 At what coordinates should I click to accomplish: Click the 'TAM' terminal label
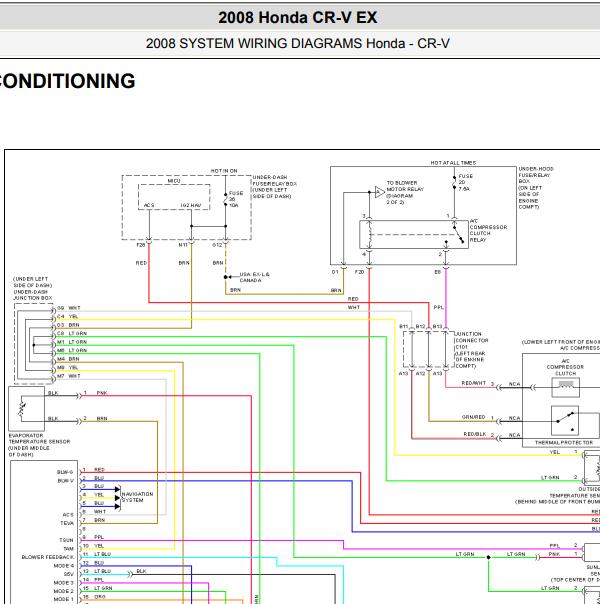tap(68, 548)
